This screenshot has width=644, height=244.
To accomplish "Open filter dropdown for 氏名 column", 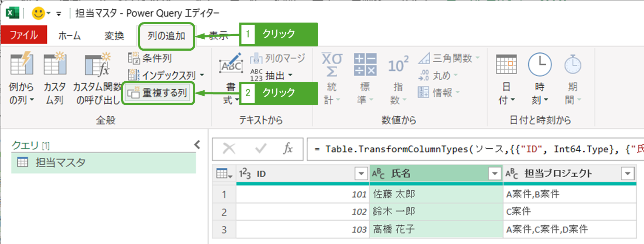I will [x=494, y=174].
